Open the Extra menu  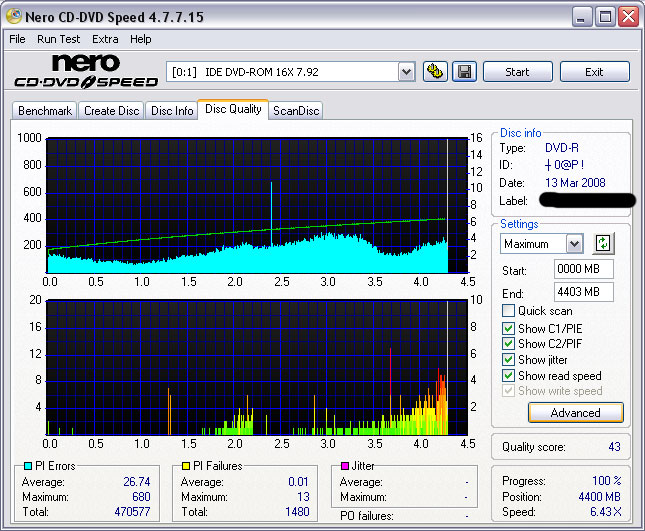(x=105, y=39)
